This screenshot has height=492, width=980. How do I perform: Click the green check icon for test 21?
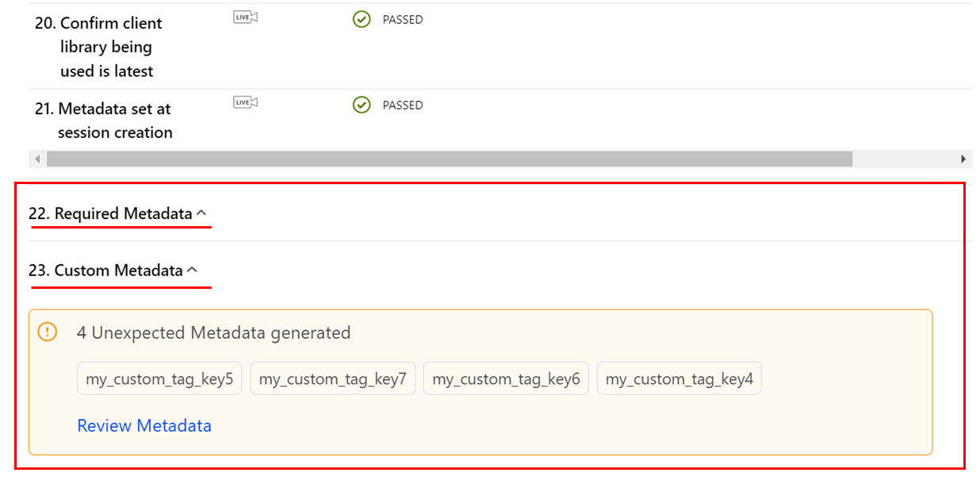pos(362,105)
